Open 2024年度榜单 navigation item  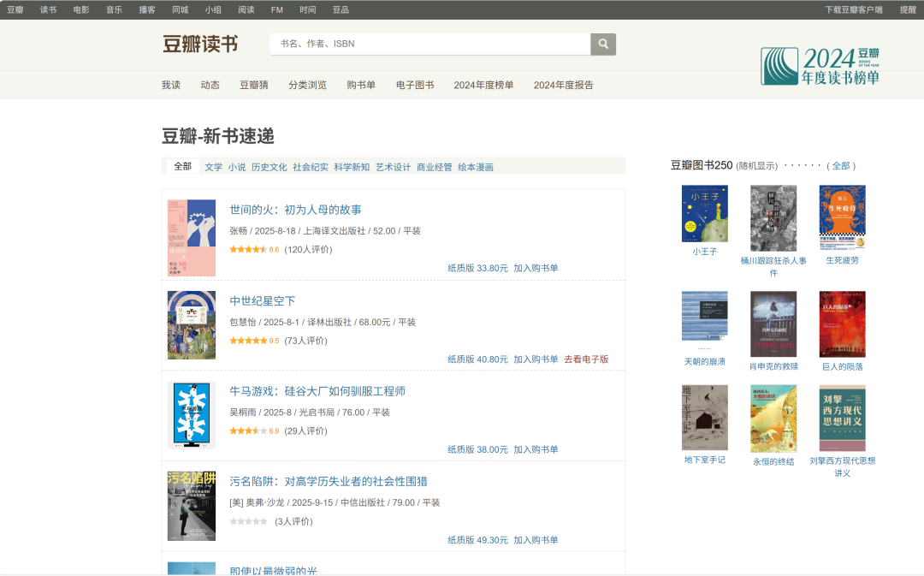(x=483, y=85)
